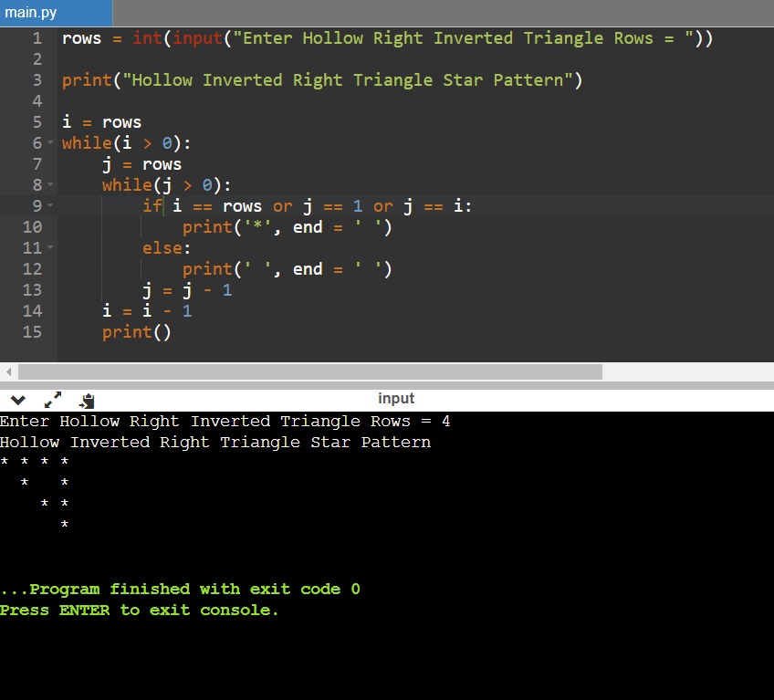Click the console clipboard icon
The width and height of the screenshot is (774, 700).
[87, 400]
